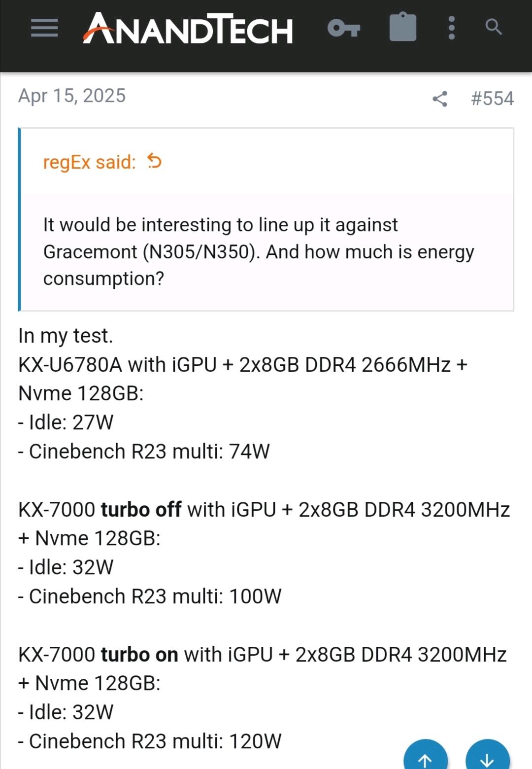Open register via clipboard icon
The height and width of the screenshot is (769, 532).
[x=402, y=27]
